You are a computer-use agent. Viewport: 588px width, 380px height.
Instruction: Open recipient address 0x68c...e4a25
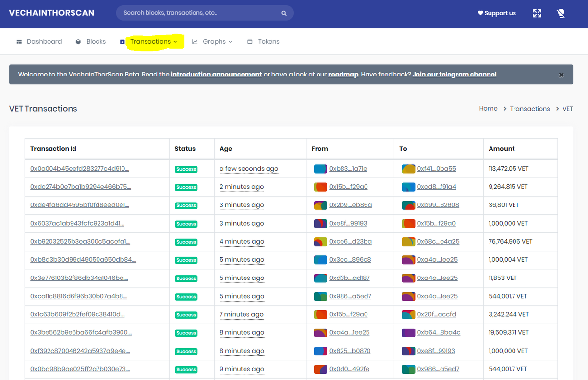438,241
